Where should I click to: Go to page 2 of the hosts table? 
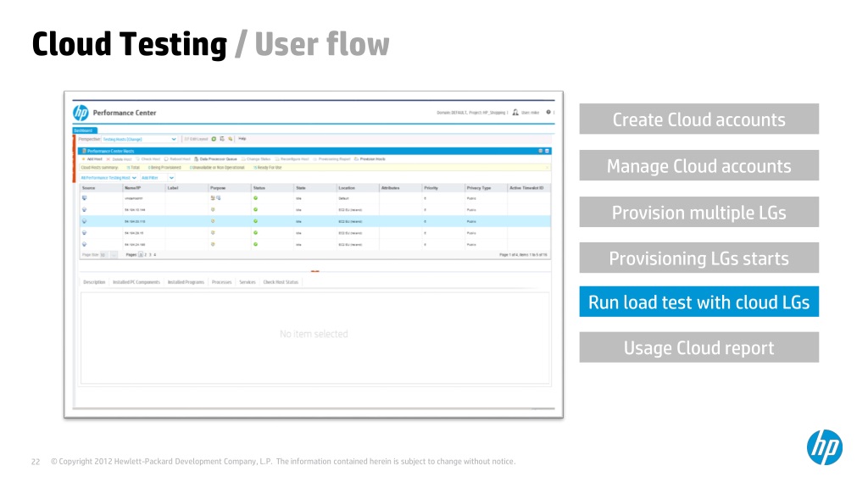146,255
